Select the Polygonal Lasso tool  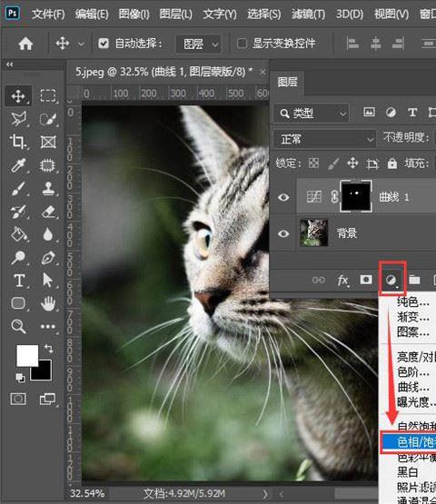pos(18,119)
